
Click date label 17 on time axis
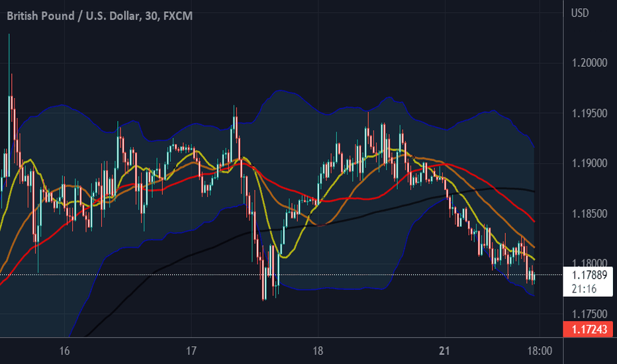191,351
